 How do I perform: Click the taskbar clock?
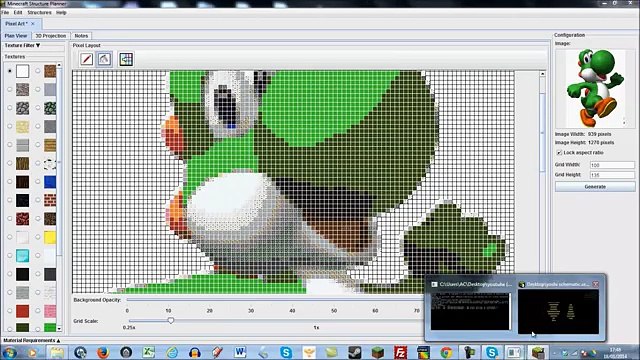(x=616, y=353)
